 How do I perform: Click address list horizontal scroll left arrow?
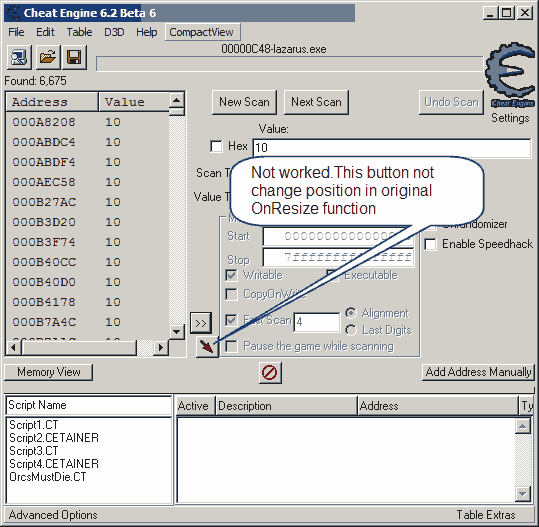click(13, 348)
